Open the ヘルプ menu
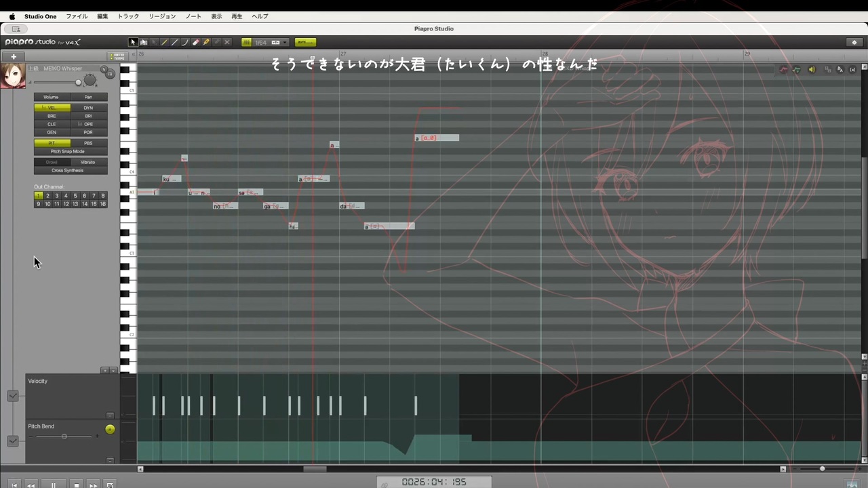Screen dimensions: 868x488 tap(260, 16)
